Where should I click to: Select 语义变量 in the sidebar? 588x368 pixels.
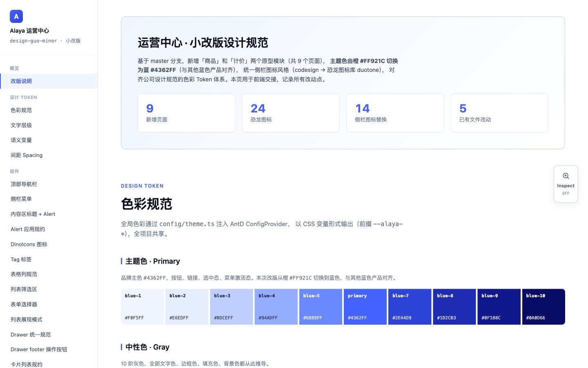49,140
